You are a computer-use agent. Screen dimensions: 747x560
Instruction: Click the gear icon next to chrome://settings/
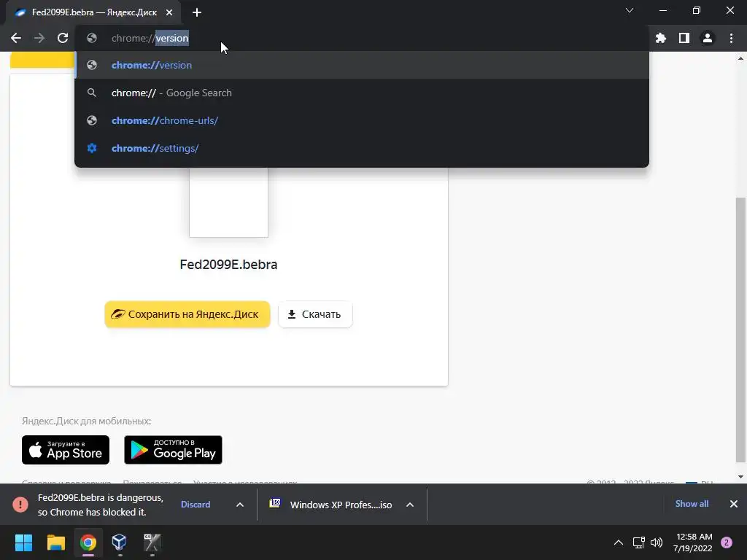pos(92,148)
